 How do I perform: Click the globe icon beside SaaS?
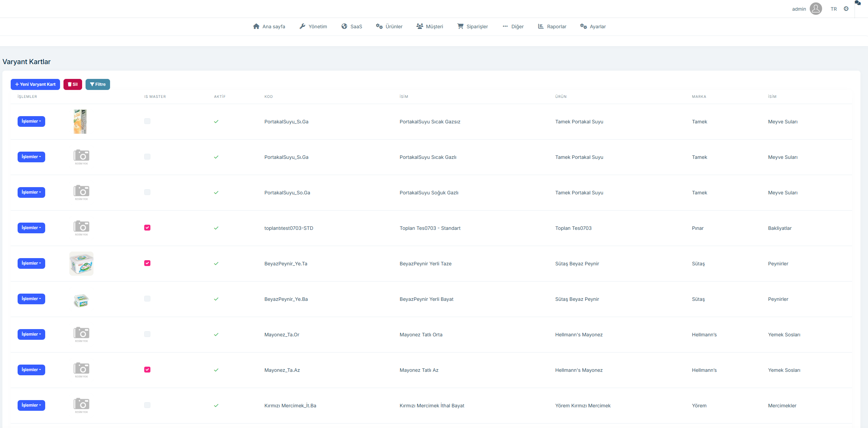point(344,26)
